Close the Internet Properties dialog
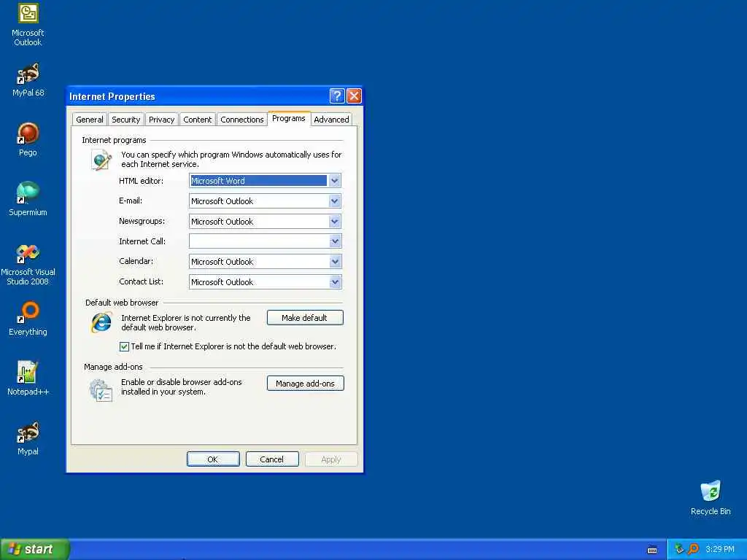 click(354, 96)
